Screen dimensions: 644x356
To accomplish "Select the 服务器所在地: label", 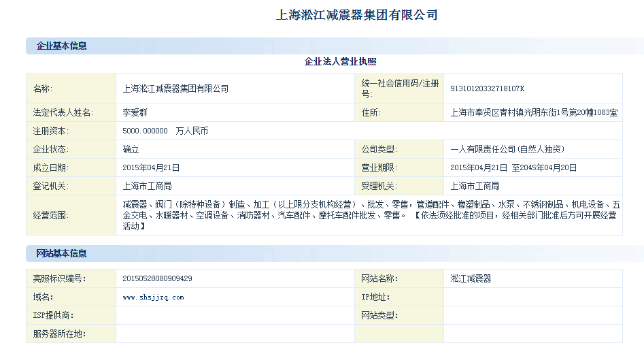I will click(x=60, y=334).
